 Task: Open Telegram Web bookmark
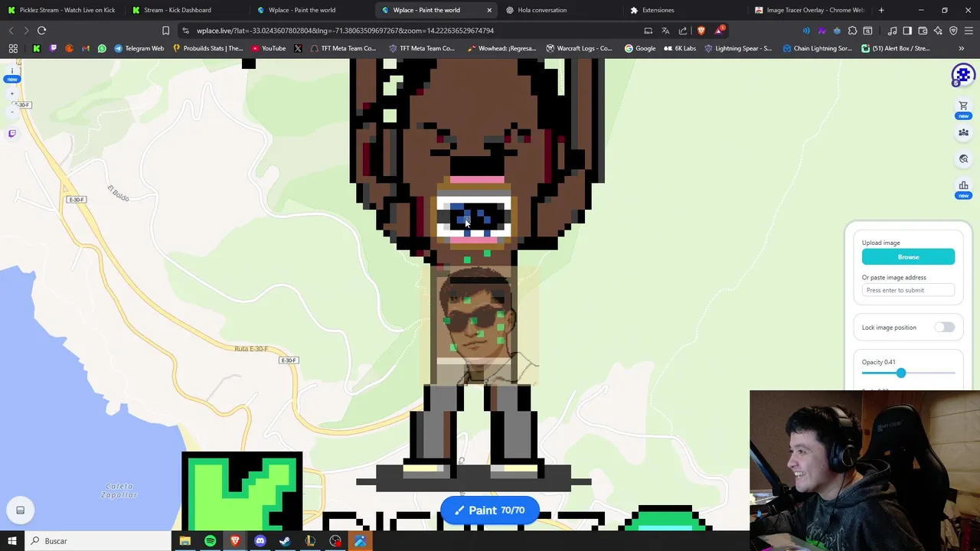139,48
